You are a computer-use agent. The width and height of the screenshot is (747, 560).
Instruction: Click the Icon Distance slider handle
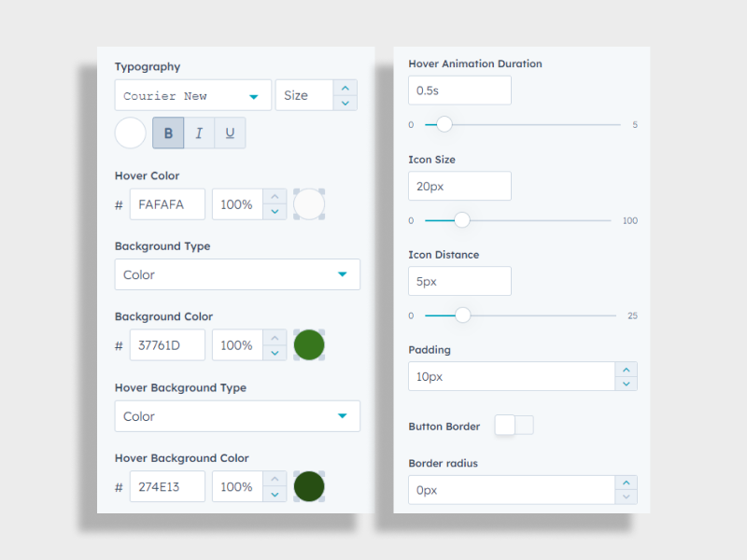pyautogui.click(x=461, y=315)
